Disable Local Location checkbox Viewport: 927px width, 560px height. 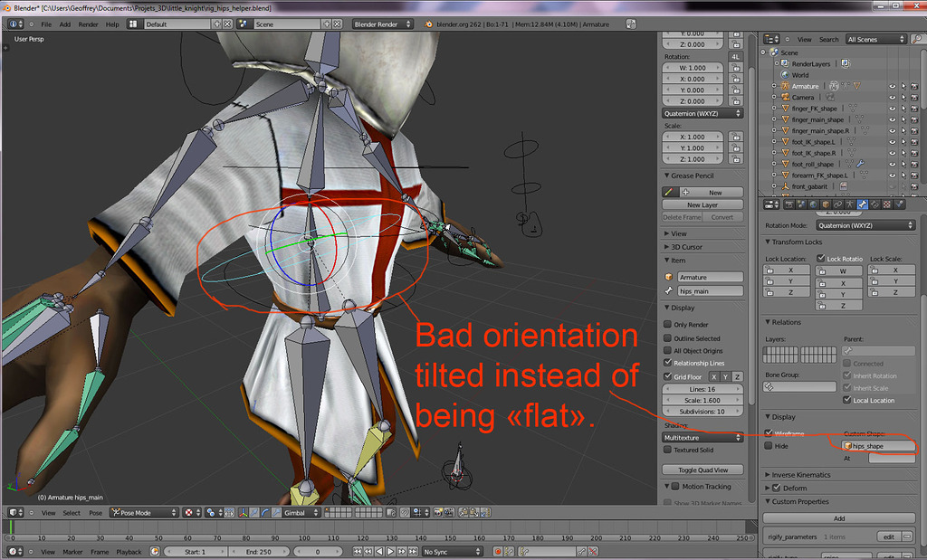[x=847, y=400]
